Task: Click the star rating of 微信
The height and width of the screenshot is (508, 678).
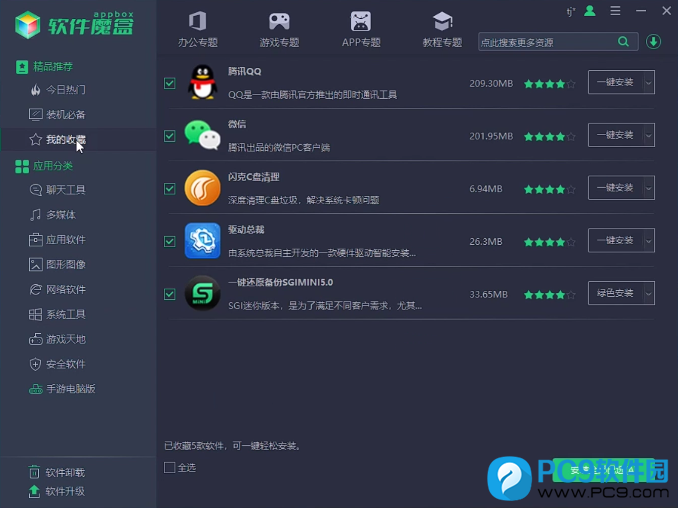Action: coord(550,137)
